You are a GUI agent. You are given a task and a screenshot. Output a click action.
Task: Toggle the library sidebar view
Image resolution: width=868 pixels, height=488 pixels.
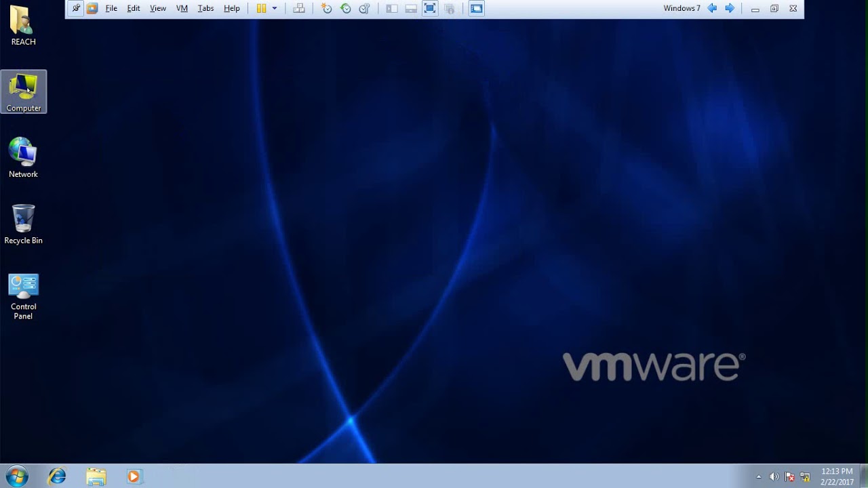(x=392, y=9)
